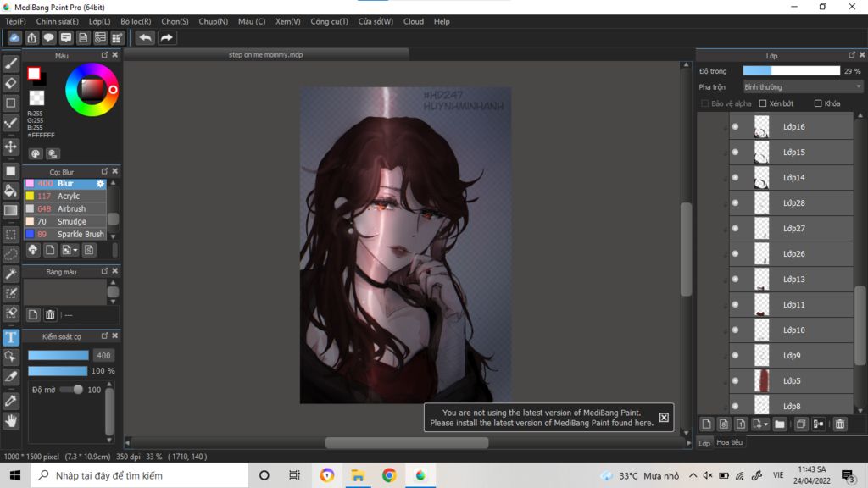The image size is (868, 488).
Task: Select the Lasso selection tool
Action: click(10, 254)
